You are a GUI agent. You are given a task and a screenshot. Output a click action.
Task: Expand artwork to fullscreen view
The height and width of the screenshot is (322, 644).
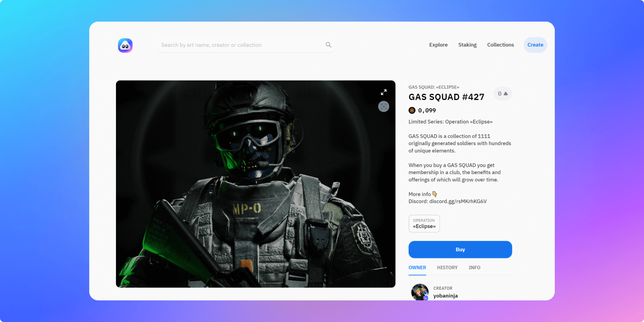(384, 92)
